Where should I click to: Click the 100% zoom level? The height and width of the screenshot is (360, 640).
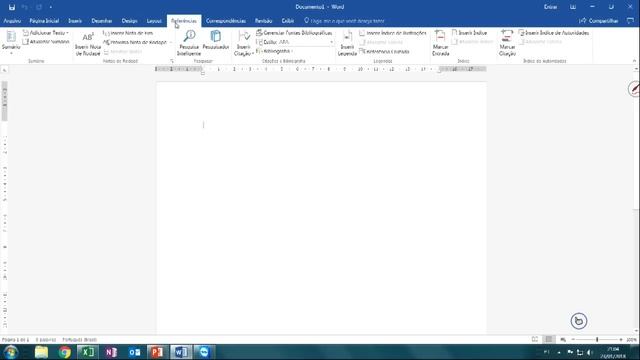631,340
